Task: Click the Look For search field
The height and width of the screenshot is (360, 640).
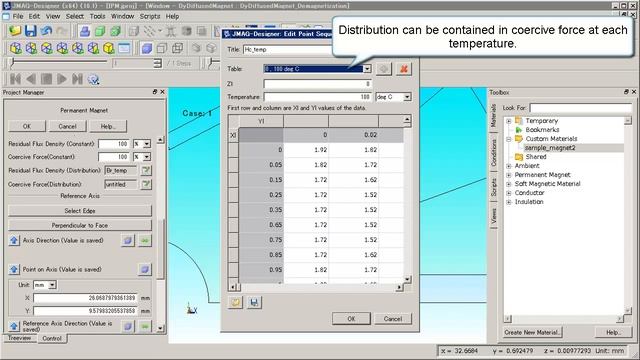Action: pos(580,108)
